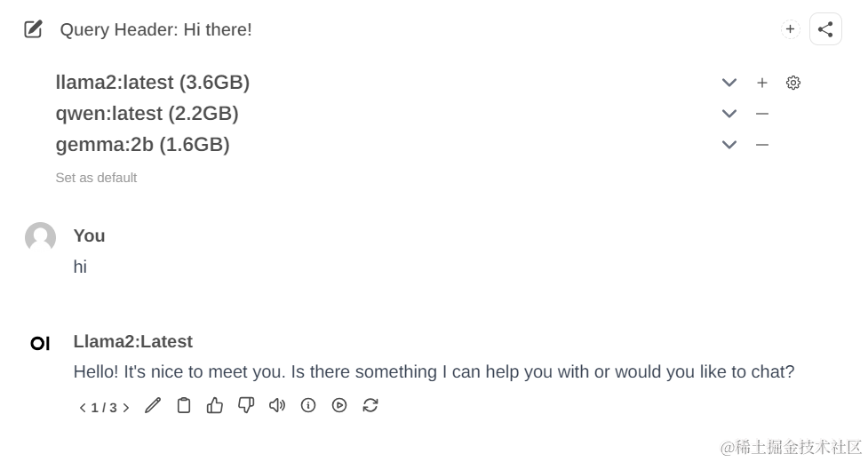Read the response aloud with speaker icon

click(277, 405)
